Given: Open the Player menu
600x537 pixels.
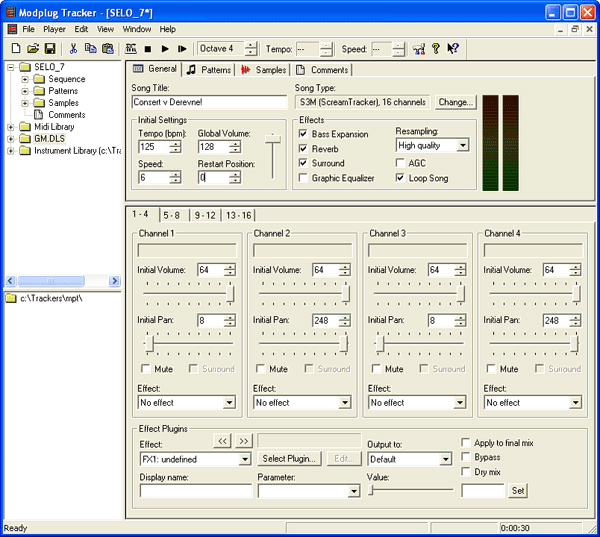Looking at the screenshot, I should click(54, 29).
